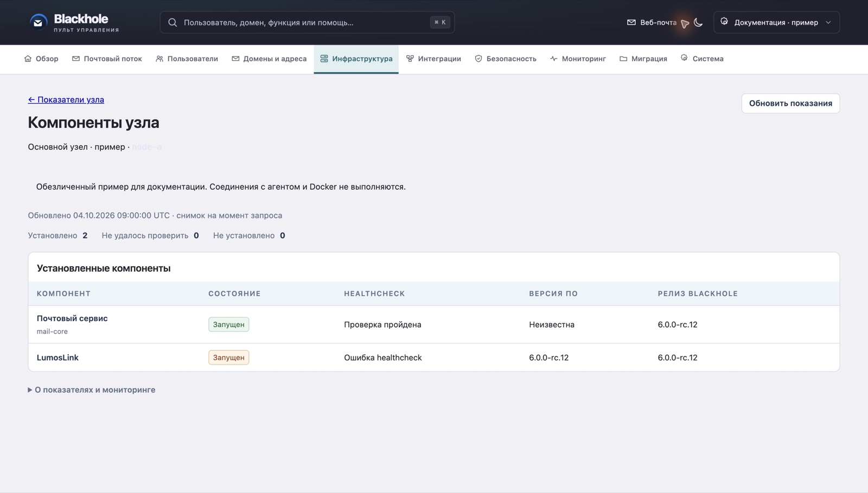Click the Blackhole envelope logo
This screenshot has width=868, height=493.
point(38,22)
